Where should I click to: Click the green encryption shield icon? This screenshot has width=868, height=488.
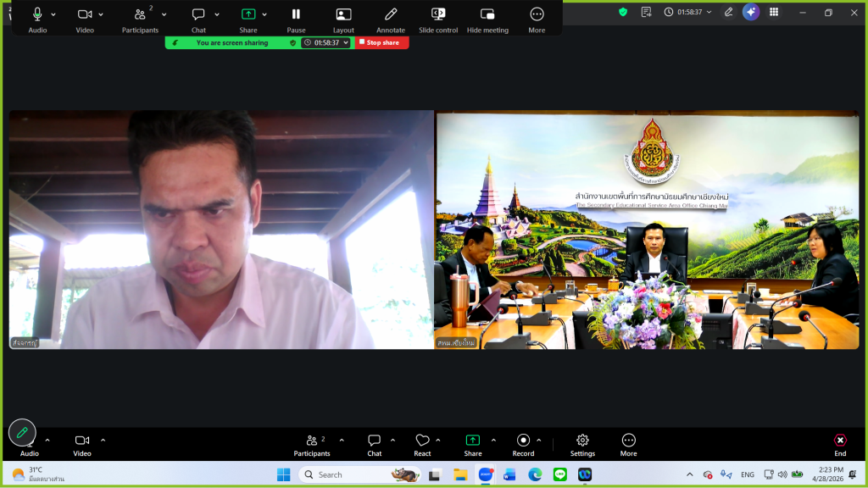point(623,12)
